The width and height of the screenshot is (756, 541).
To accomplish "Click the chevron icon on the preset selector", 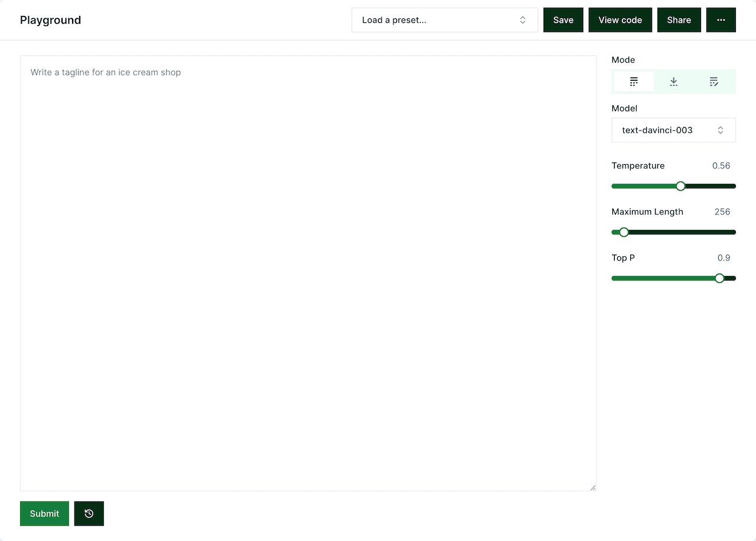I will [522, 19].
